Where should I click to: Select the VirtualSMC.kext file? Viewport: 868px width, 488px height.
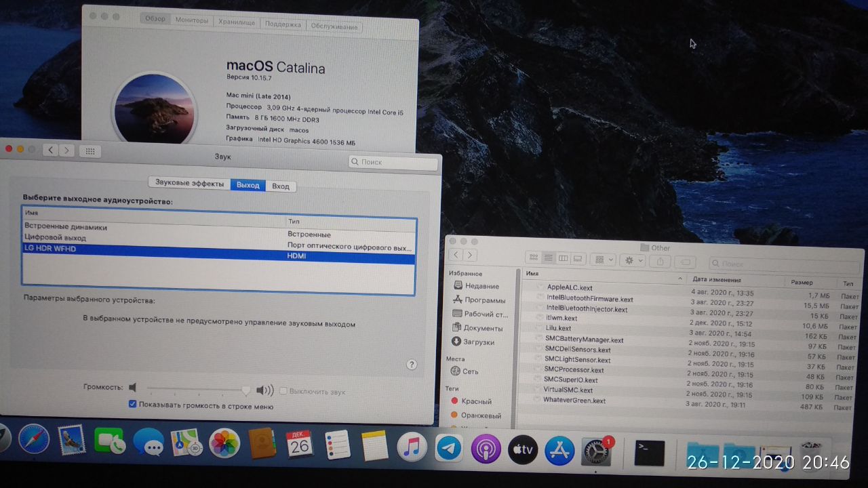(568, 390)
